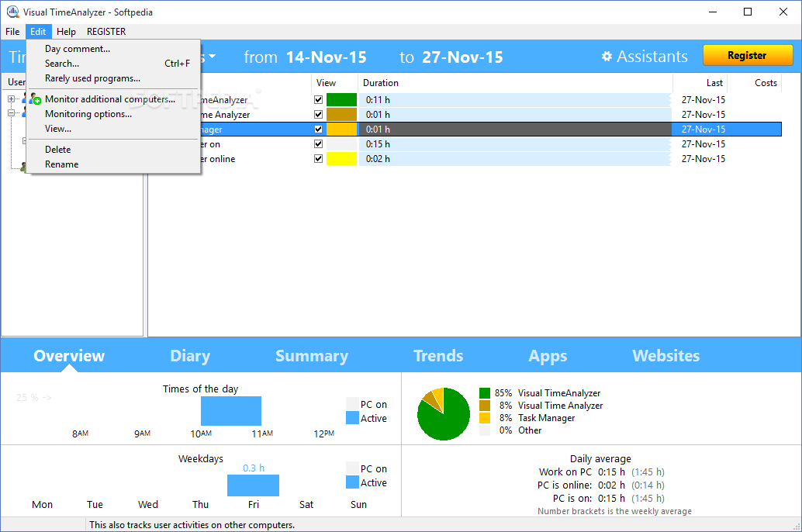
Task: Click green color swatch in first row
Action: 341,100
